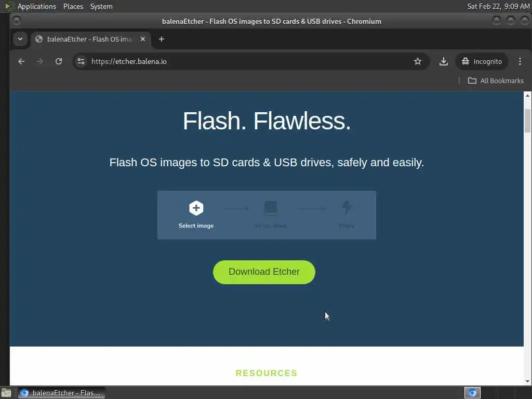Click the vertical scrollbar thumb
Image resolution: width=532 pixels, height=399 pixels.
pyautogui.click(x=527, y=121)
